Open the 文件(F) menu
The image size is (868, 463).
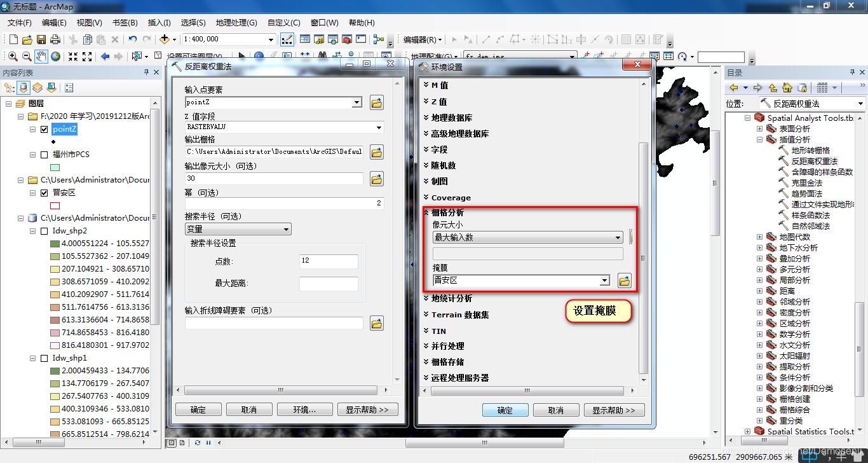20,23
